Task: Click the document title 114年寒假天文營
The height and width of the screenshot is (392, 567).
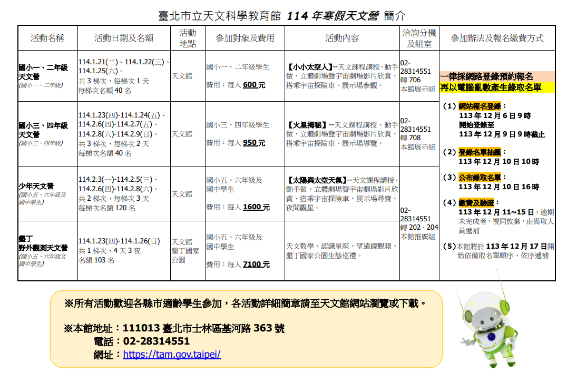Action: 333,16
